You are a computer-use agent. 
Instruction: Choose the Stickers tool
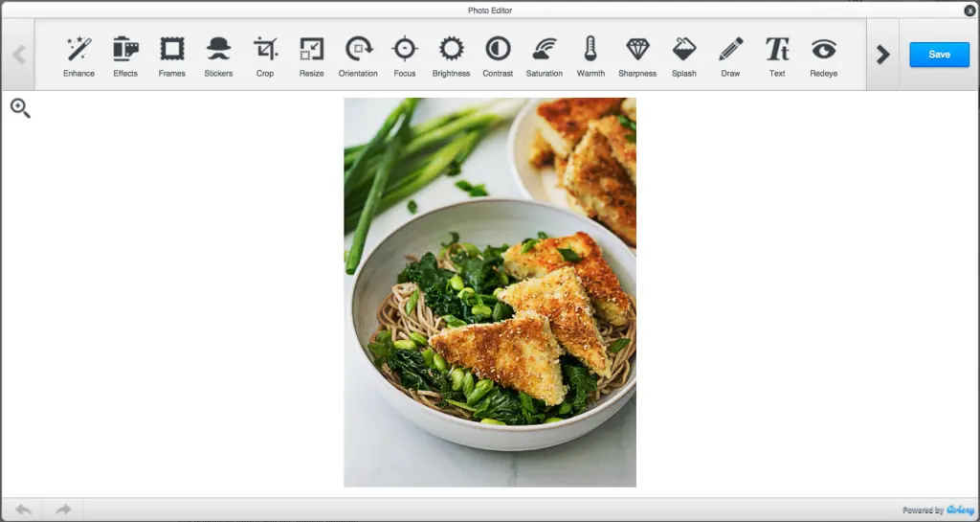218,57
